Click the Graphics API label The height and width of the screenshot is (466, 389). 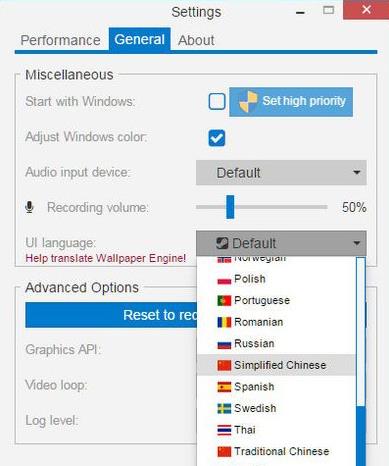(x=63, y=350)
